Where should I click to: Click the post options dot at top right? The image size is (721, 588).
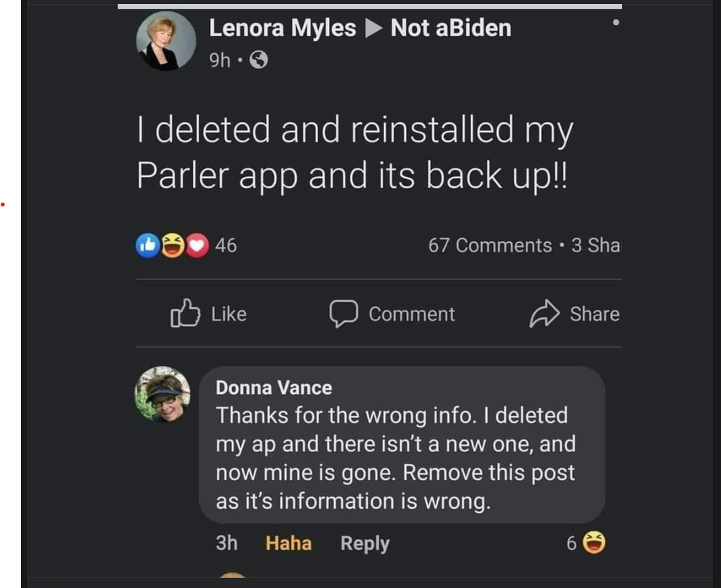[x=616, y=22]
